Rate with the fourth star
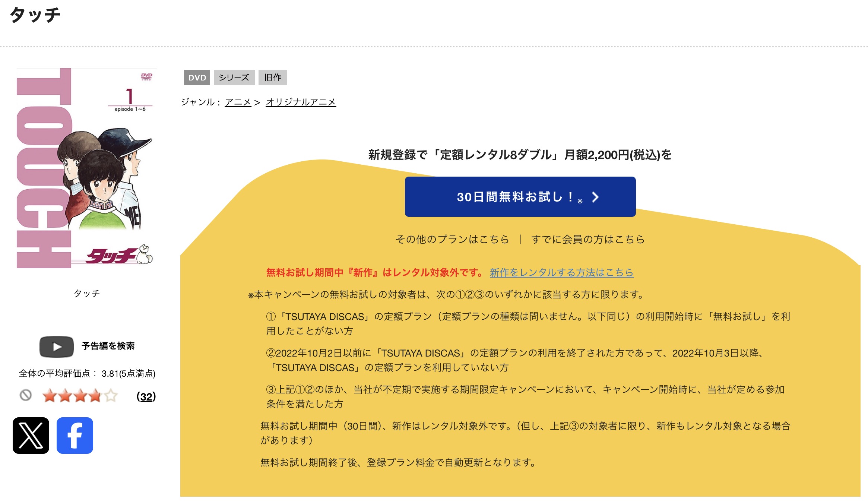This screenshot has width=868, height=503. point(95,396)
